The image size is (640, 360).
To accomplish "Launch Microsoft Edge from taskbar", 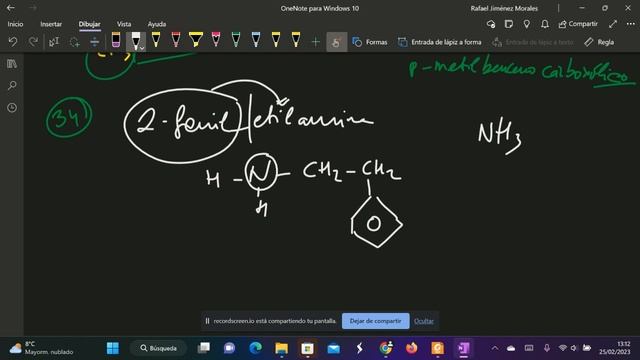I will click(256, 348).
